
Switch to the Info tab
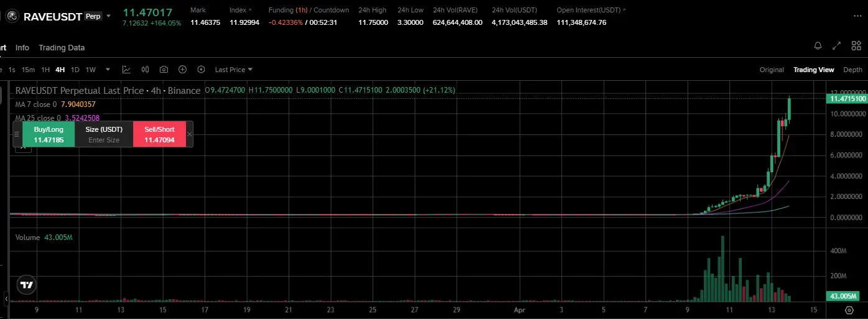(22, 48)
